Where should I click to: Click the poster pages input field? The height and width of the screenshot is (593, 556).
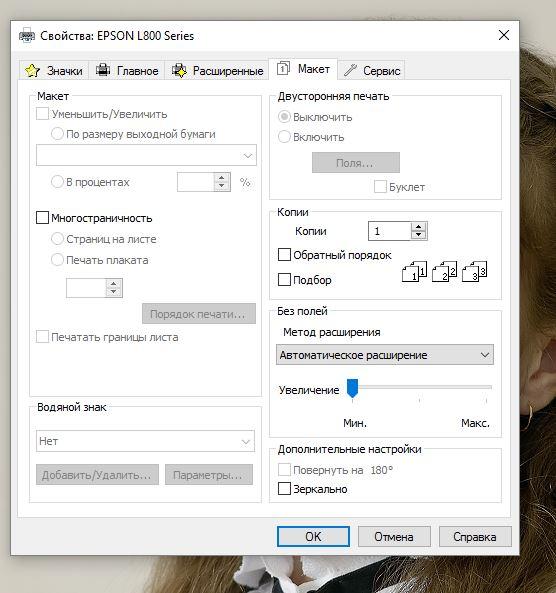86,288
